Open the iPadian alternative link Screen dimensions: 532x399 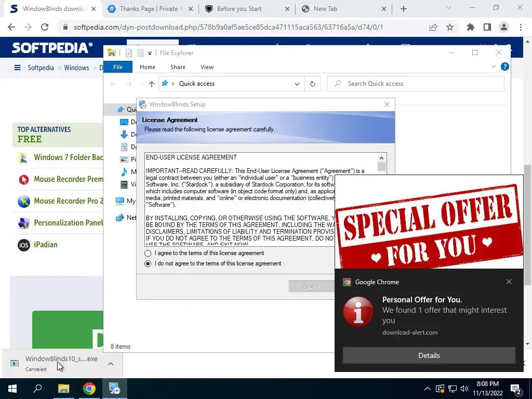coord(46,245)
